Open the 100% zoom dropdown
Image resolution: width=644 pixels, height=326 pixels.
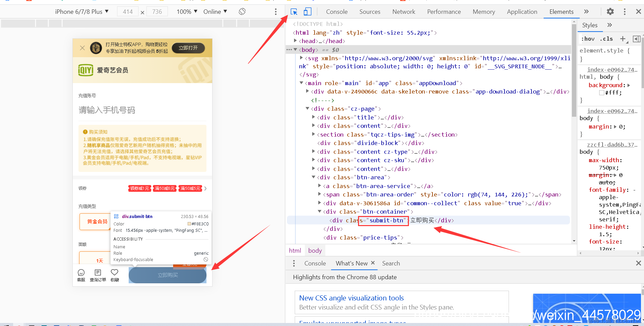click(x=187, y=12)
